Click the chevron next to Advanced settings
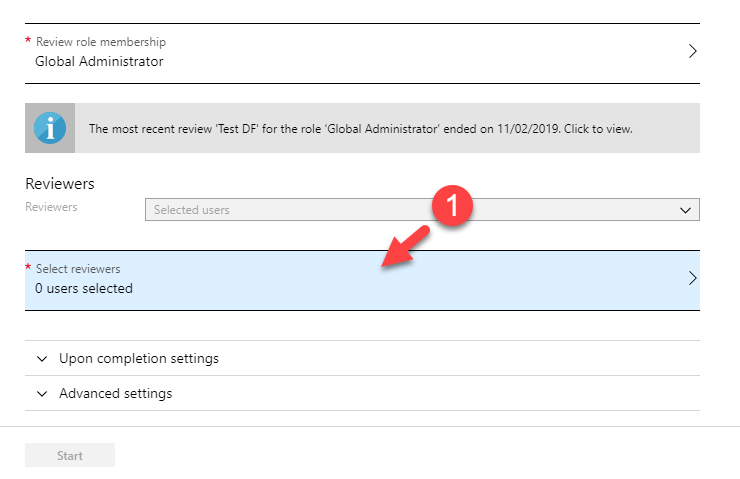The width and height of the screenshot is (740, 479). tap(42, 393)
